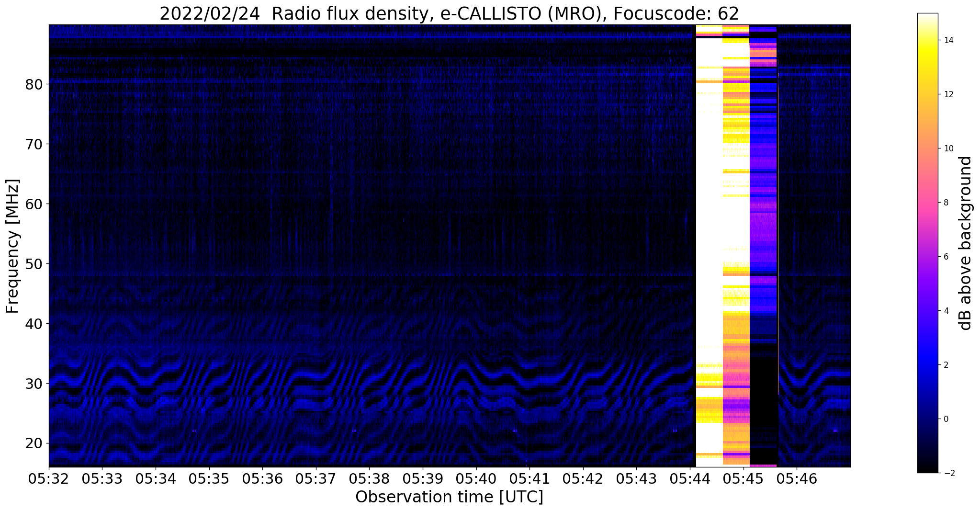
Task: Click the colorbar tick label 6
Action: 945,257
